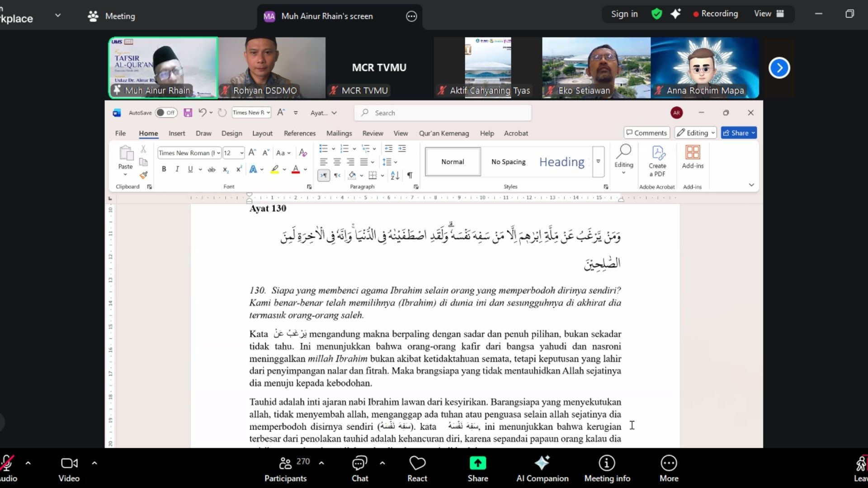Toggle Show/Hide paragraph marks
868x488 pixels.
tap(410, 175)
